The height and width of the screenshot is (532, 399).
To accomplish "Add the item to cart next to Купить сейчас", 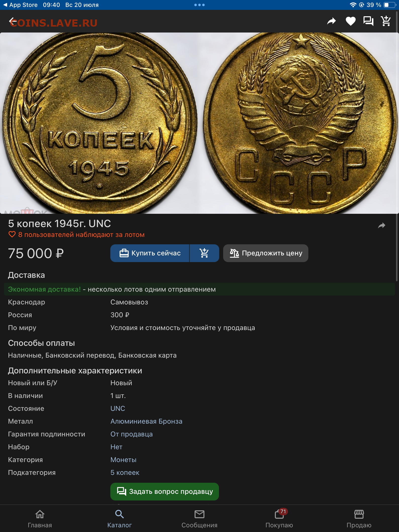I will [204, 253].
